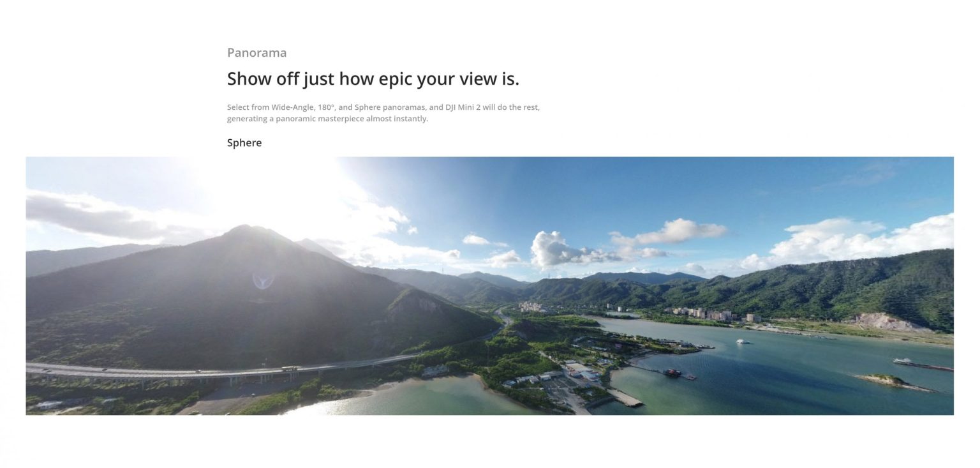Click the white boat on the bay

[743, 342]
